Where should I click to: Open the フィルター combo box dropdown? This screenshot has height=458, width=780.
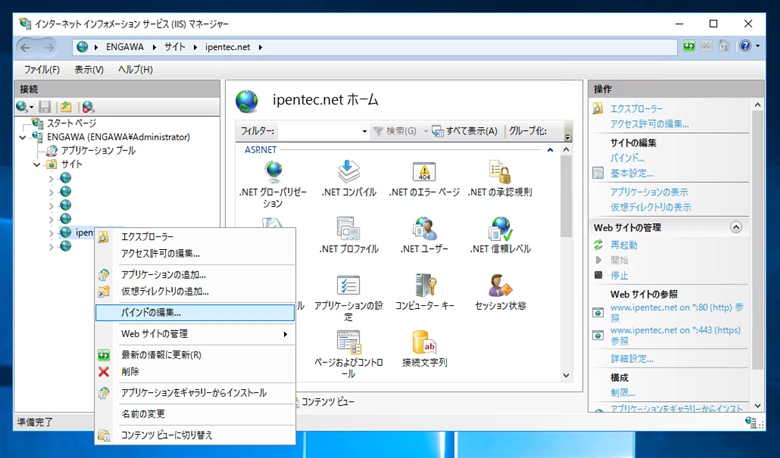tap(364, 131)
